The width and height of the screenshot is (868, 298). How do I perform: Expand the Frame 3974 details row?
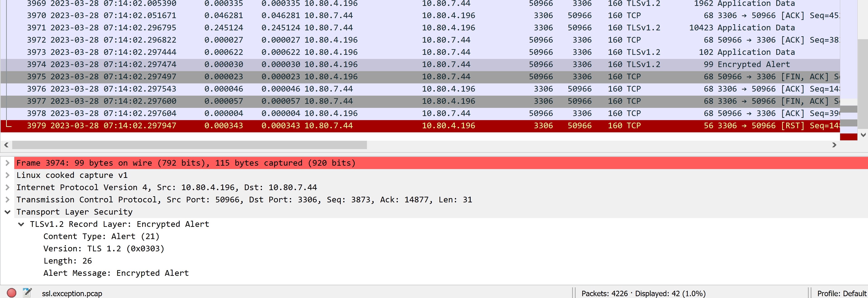(x=7, y=163)
